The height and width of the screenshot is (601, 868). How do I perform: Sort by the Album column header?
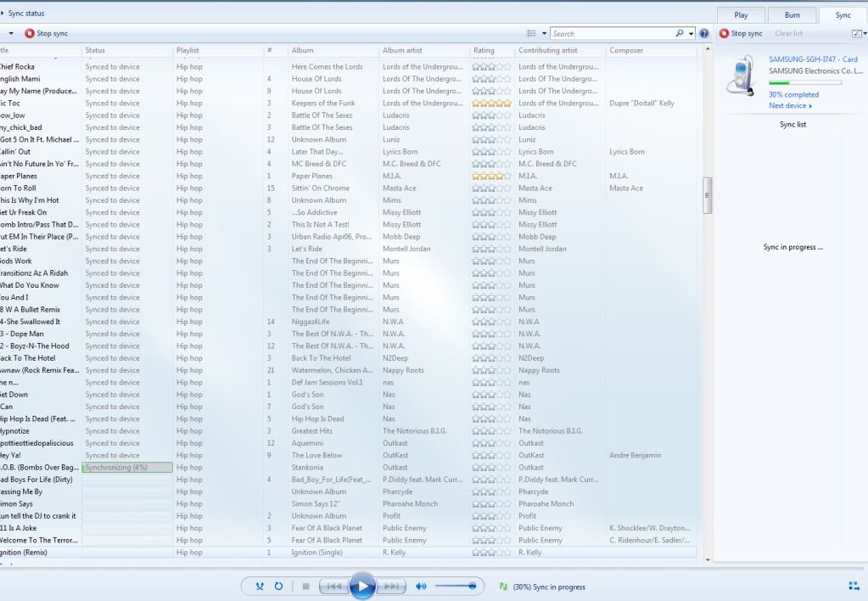pyautogui.click(x=333, y=50)
